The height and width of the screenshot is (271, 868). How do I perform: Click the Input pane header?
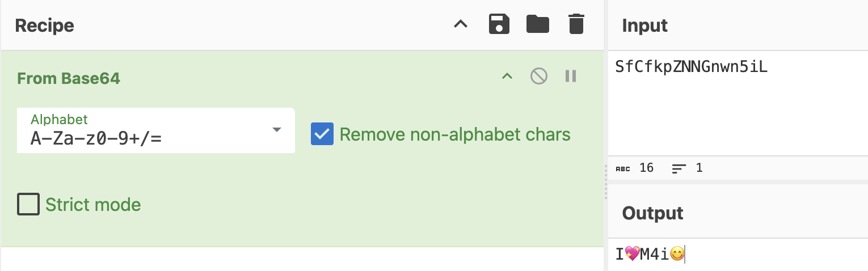(x=645, y=26)
